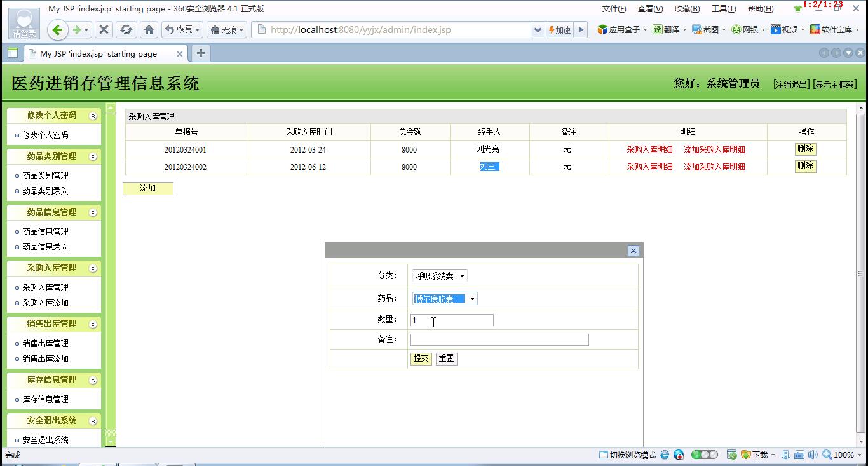Open the 文件 menu
The height and width of the screenshot is (466, 868).
click(x=613, y=9)
